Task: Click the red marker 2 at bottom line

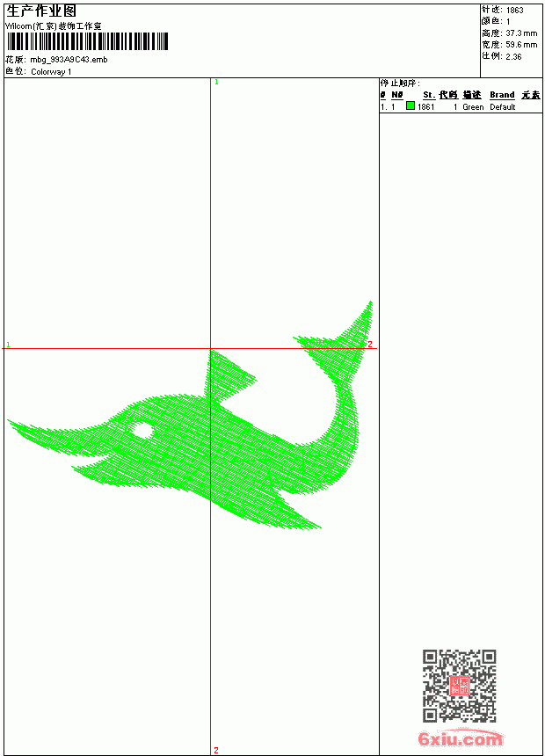Action: coord(216,750)
